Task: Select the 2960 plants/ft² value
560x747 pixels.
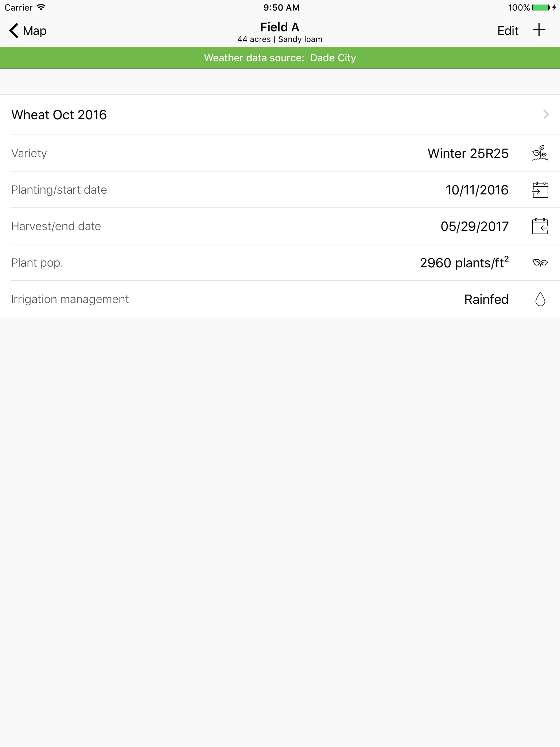Action: pos(464,263)
